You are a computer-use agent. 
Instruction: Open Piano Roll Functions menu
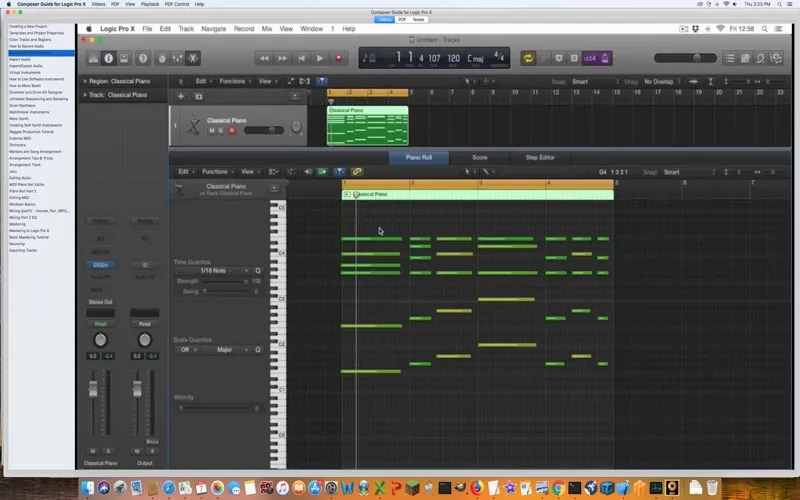218,172
